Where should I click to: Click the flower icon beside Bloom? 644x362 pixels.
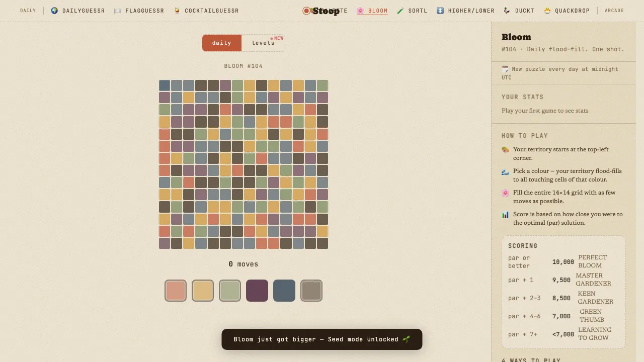tap(360, 11)
